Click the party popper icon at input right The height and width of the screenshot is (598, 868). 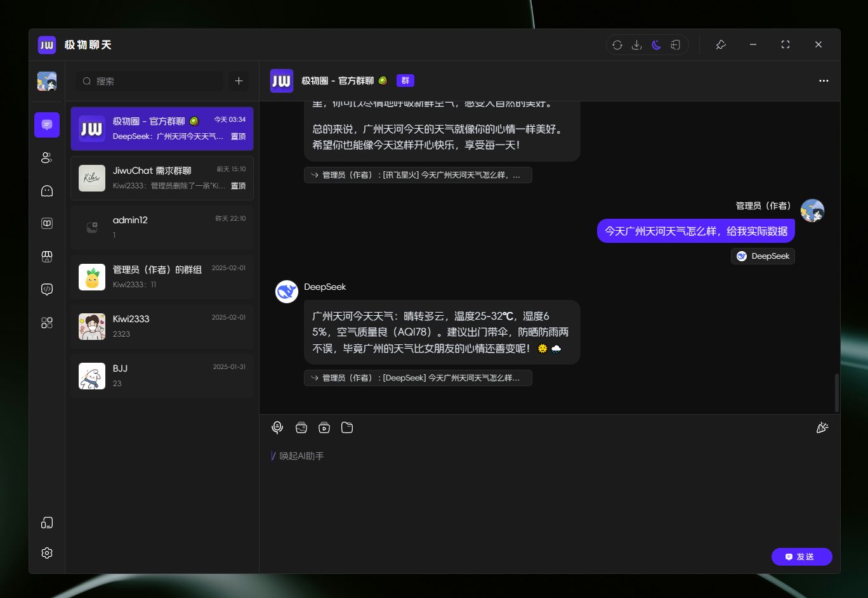click(x=822, y=427)
